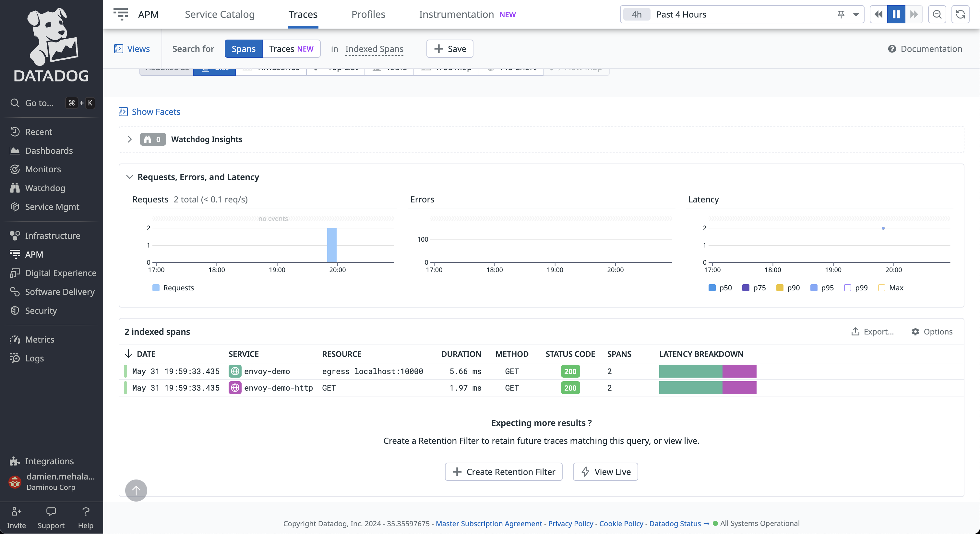Screen dimensions: 980x534
Task: Click the Watchdog sidebar icon
Action: [15, 188]
